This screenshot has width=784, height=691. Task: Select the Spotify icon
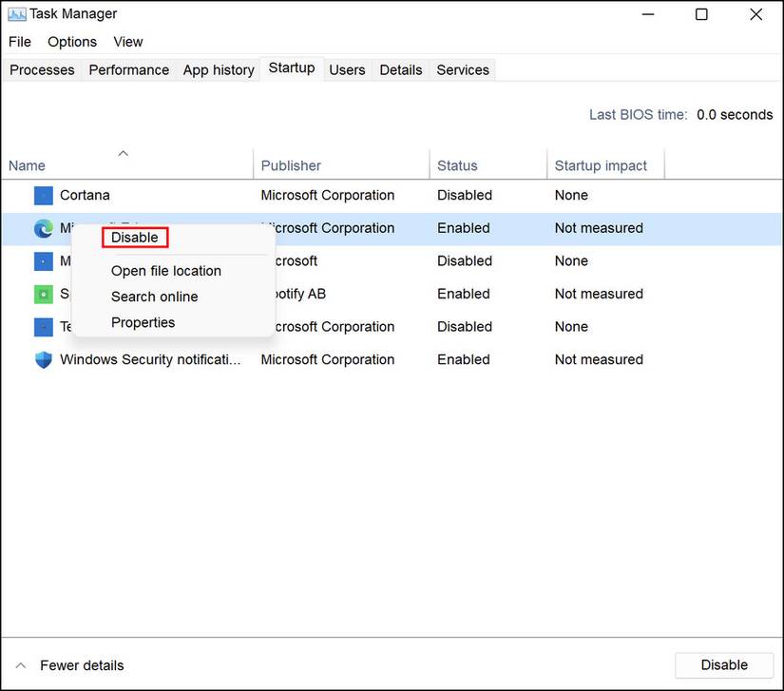43,294
